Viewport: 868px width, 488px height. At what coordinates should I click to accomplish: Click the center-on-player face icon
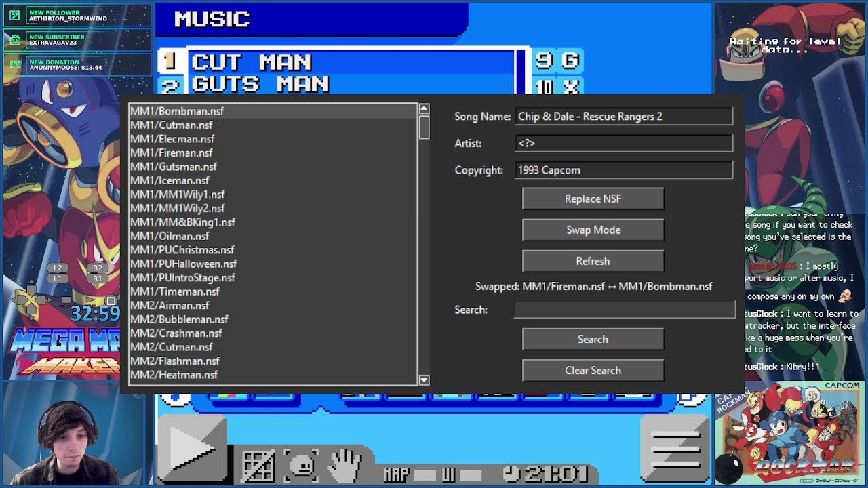point(301,466)
